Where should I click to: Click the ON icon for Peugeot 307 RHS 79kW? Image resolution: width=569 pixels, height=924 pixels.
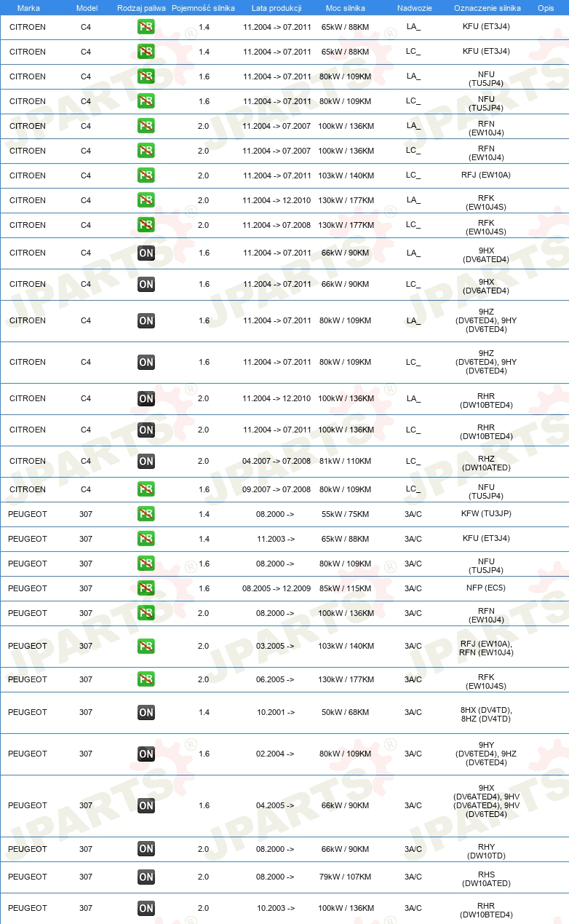pos(146,877)
